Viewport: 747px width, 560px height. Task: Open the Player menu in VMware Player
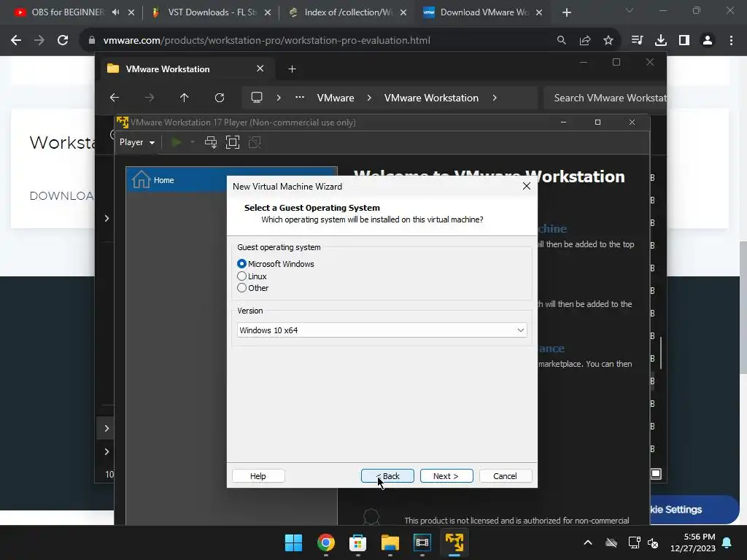pyautogui.click(x=136, y=142)
